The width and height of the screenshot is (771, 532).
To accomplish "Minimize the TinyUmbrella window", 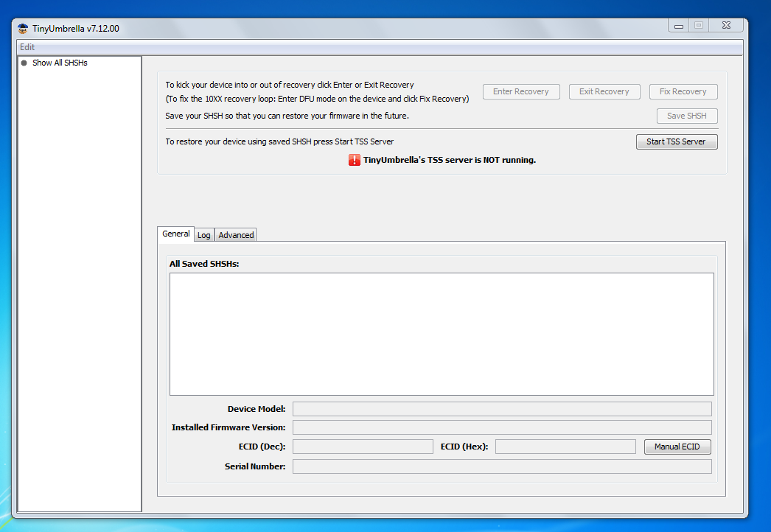I will 679,26.
